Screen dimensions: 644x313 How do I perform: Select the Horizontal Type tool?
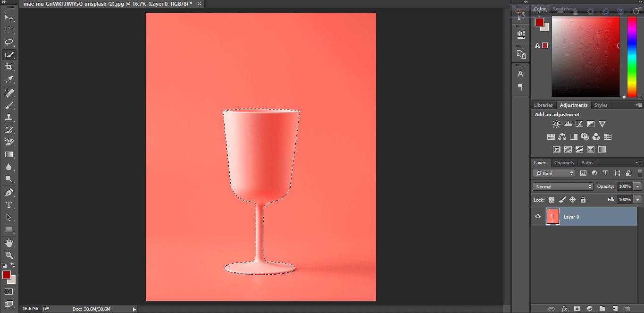click(x=8, y=205)
